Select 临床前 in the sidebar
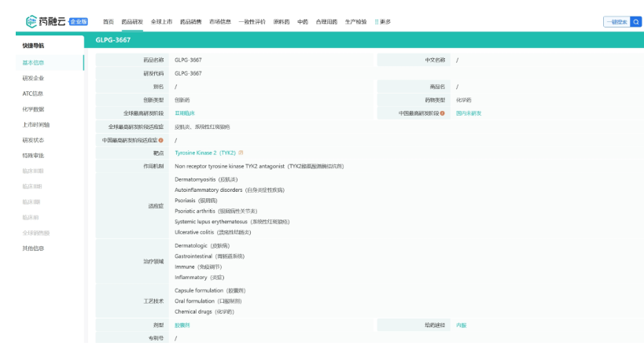Image resolution: width=644 pixels, height=346 pixels. click(31, 217)
